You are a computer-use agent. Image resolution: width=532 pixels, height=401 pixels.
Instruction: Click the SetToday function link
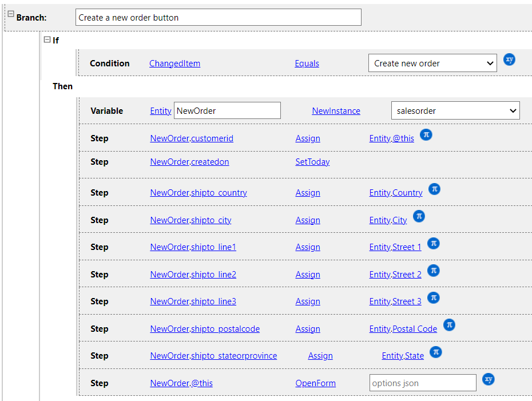point(312,162)
